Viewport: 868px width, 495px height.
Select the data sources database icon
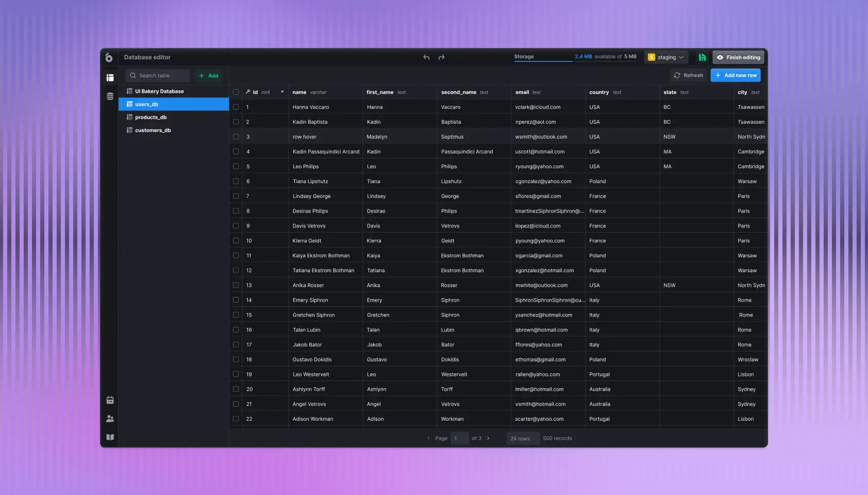pos(110,96)
